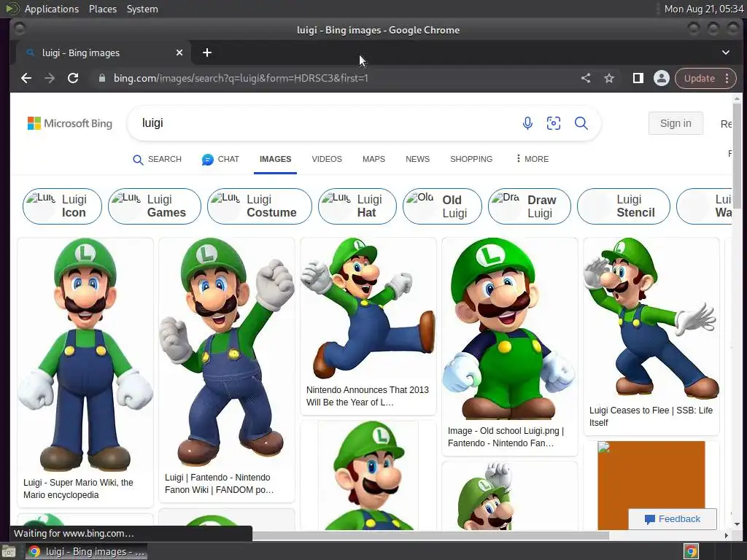Click the magnifier search submit icon
Viewport: 747px width, 560px height.
pyautogui.click(x=581, y=123)
